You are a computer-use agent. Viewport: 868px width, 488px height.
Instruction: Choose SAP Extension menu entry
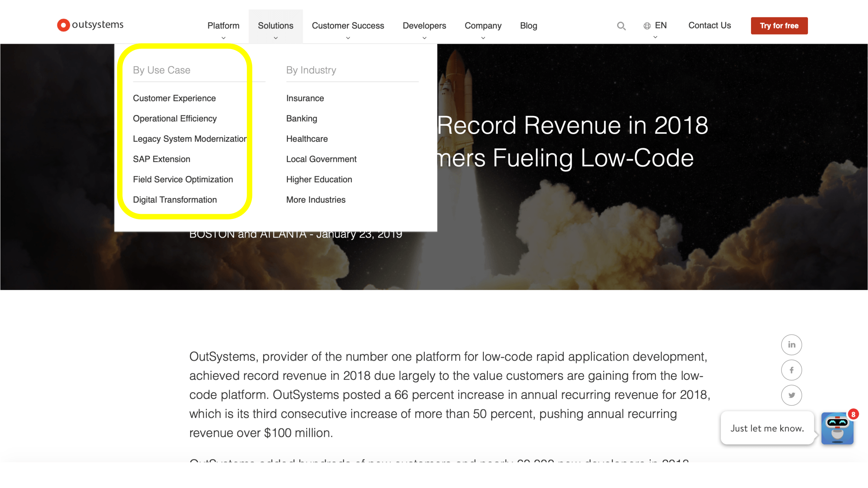(x=161, y=159)
